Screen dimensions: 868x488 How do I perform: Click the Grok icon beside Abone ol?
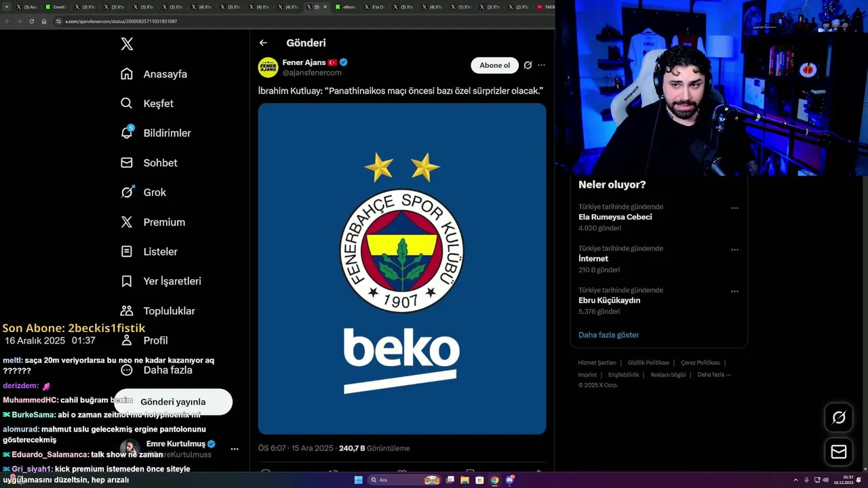[528, 65]
